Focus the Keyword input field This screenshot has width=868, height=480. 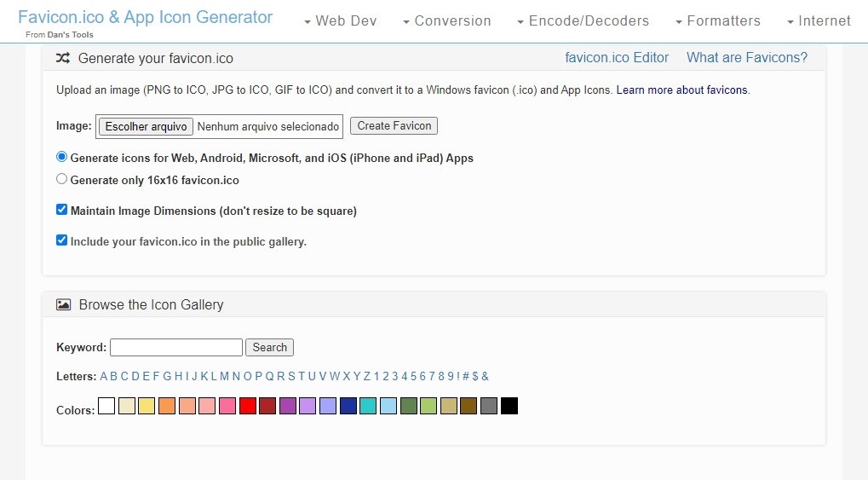176,347
